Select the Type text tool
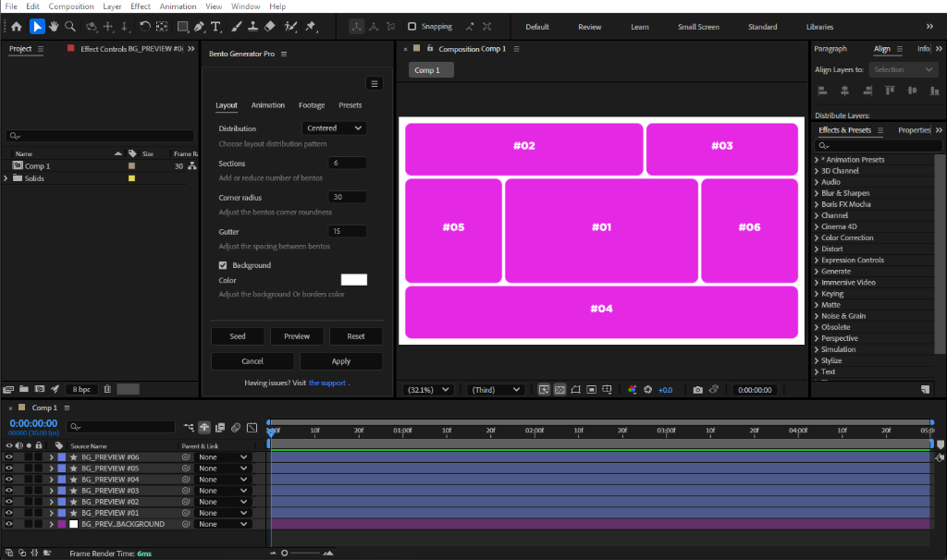 (215, 27)
